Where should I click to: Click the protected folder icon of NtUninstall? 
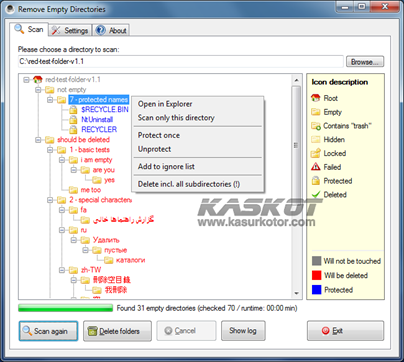(x=73, y=120)
